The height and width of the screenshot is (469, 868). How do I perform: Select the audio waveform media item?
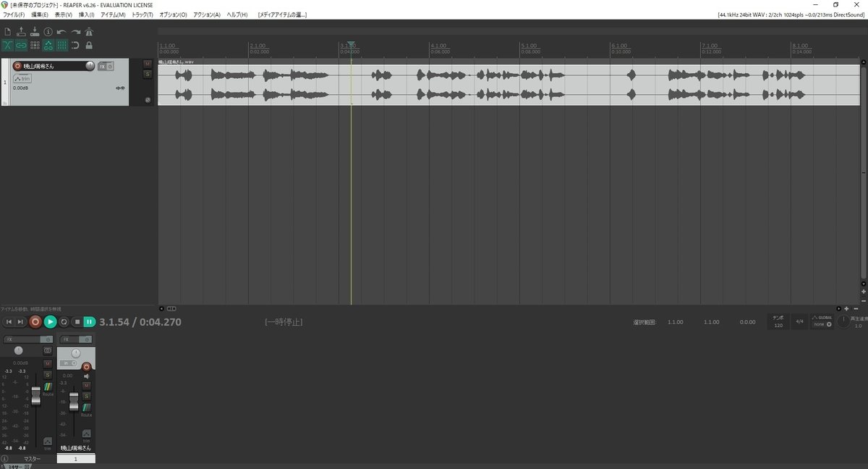pos(509,85)
